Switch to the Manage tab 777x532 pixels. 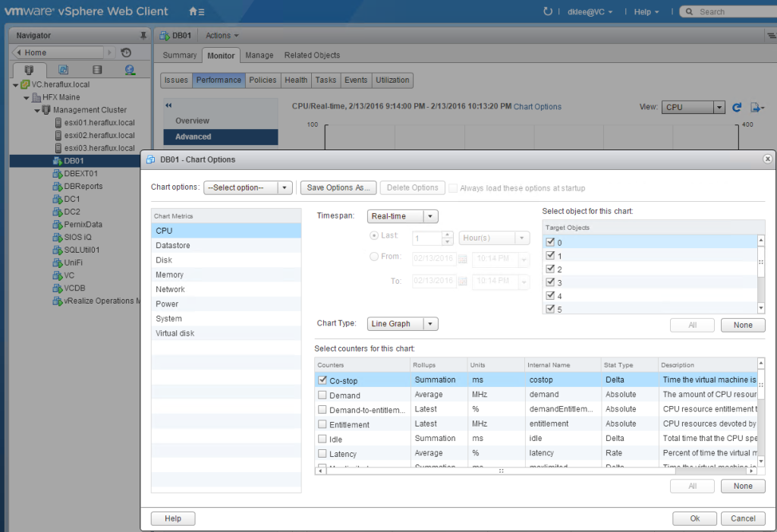pos(260,55)
